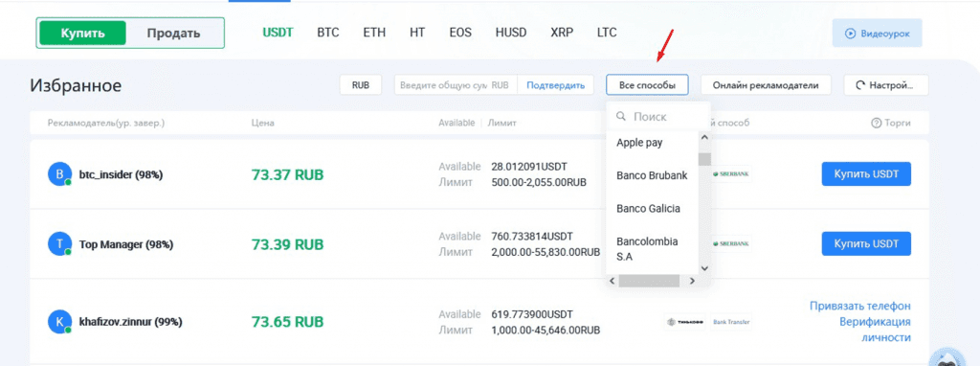Click the payment list scroll-down arrow
This screenshot has width=980, height=366.
coord(704,267)
